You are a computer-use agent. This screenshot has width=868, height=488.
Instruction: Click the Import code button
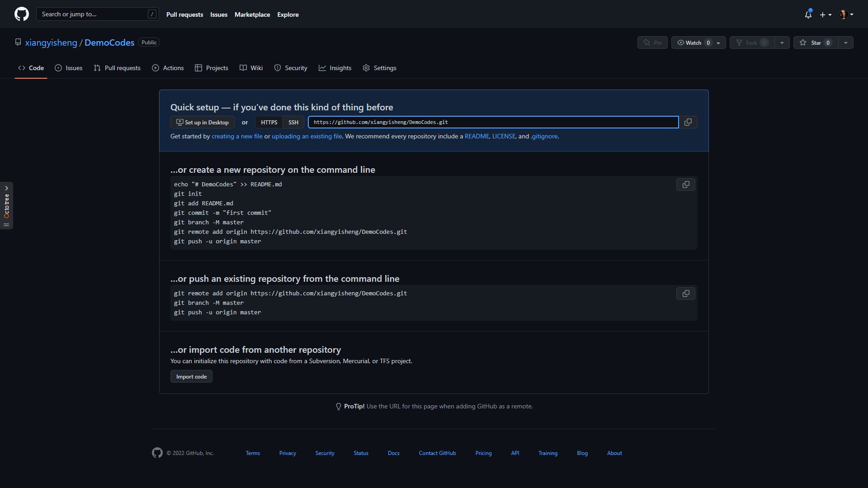coord(191,376)
